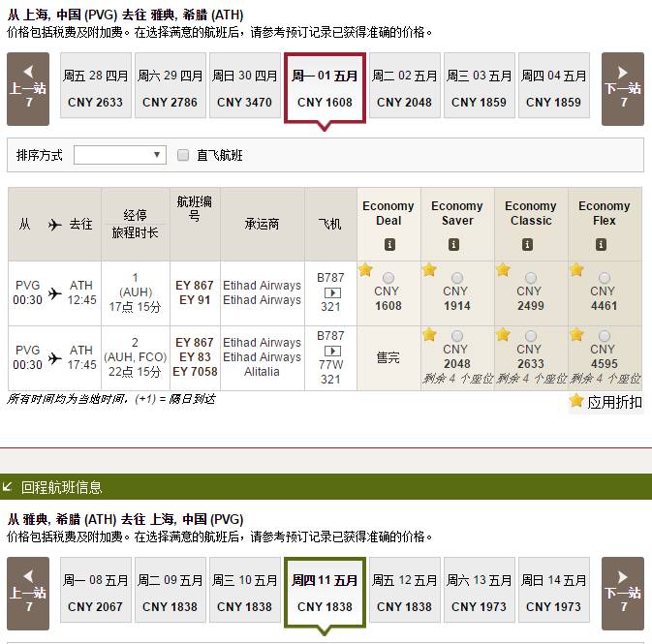Image resolution: width=652 pixels, height=644 pixels.
Task: Select return date Wednesday 10 May CNY 1838
Action: pos(244,590)
